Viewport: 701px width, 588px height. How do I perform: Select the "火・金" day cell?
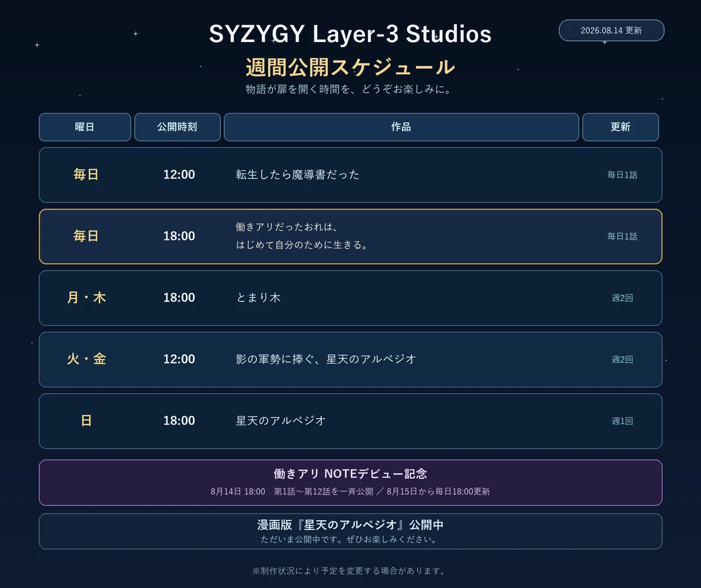coord(86,359)
